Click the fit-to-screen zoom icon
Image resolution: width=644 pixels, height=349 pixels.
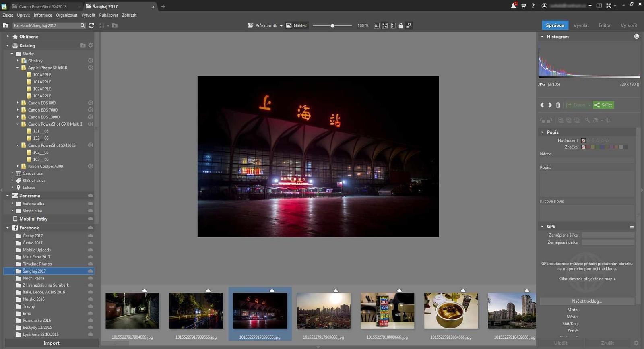tap(385, 25)
